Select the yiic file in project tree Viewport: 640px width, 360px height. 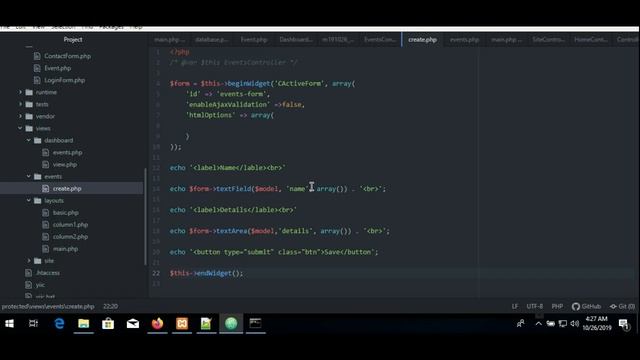pyautogui.click(x=40, y=285)
